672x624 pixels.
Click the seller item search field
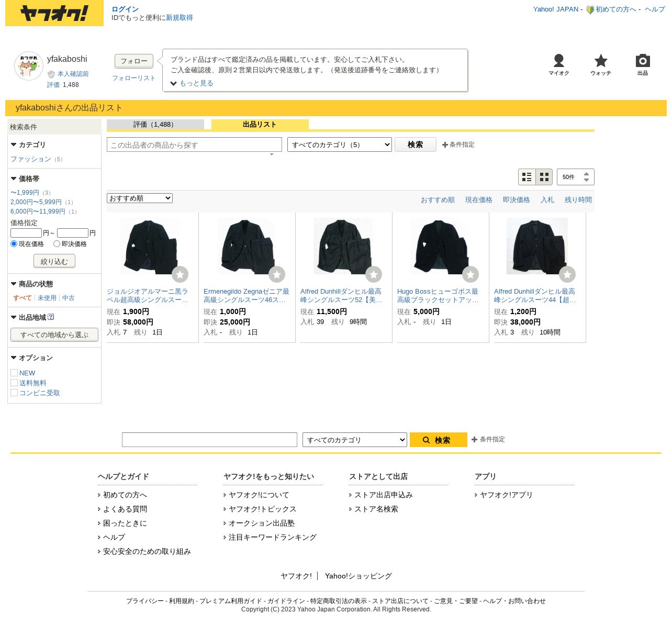pyautogui.click(x=194, y=145)
